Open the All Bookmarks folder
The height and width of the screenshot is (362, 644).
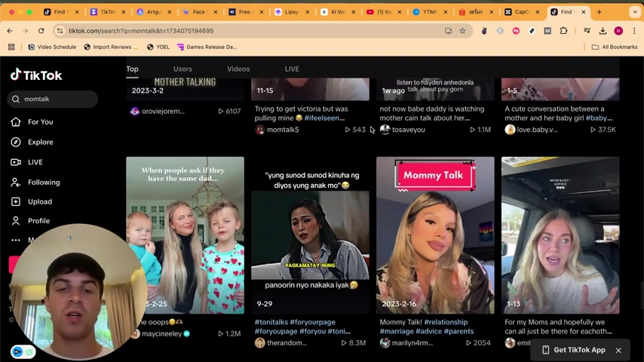(x=615, y=47)
